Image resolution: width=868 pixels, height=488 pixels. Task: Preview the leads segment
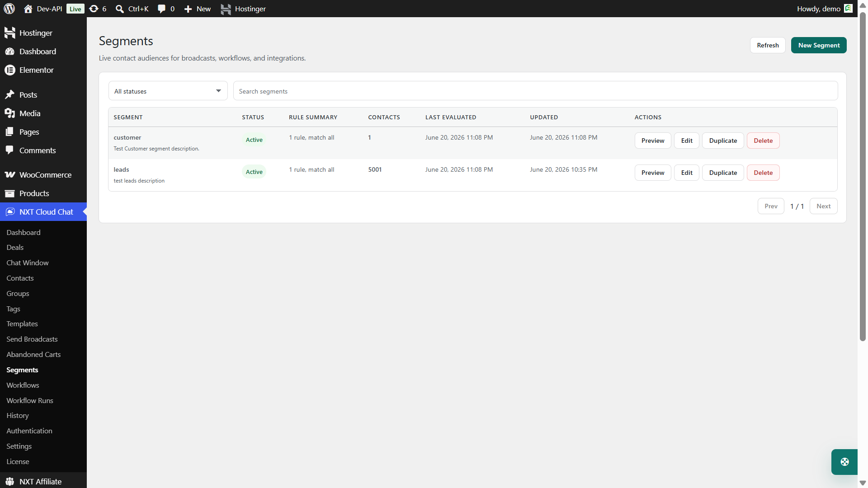coord(653,173)
